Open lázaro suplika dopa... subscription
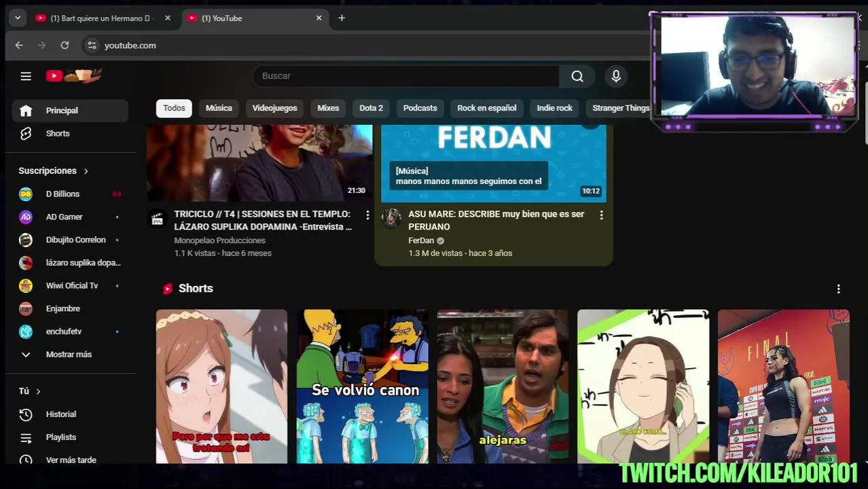 pos(70,263)
